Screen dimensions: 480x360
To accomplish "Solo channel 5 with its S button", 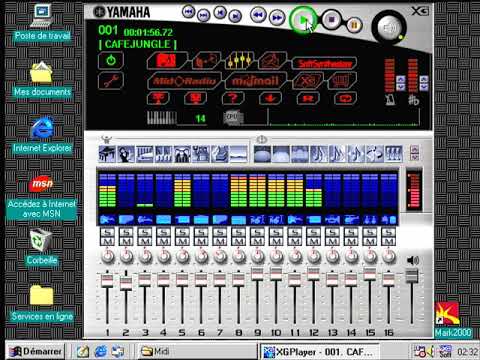I will (182, 232).
